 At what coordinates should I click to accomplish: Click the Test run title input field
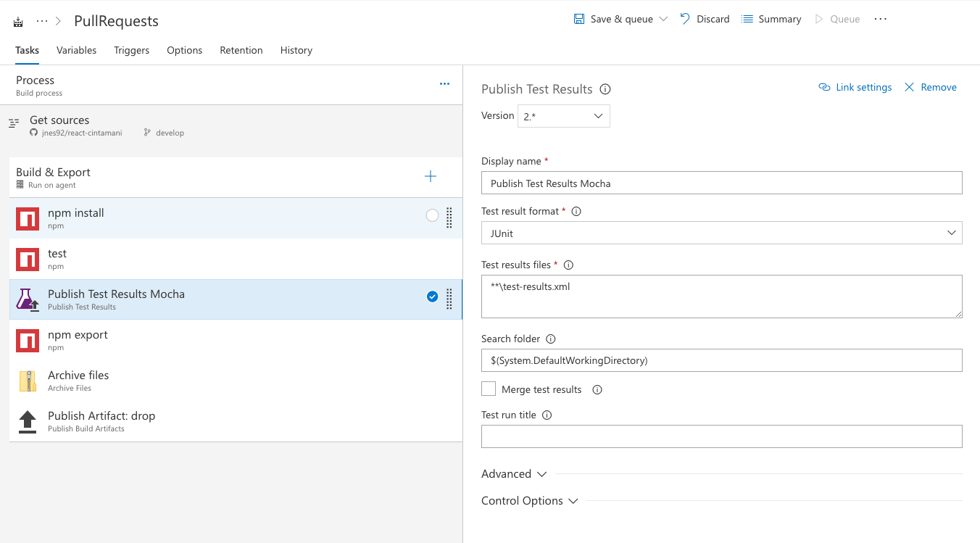[x=721, y=436]
